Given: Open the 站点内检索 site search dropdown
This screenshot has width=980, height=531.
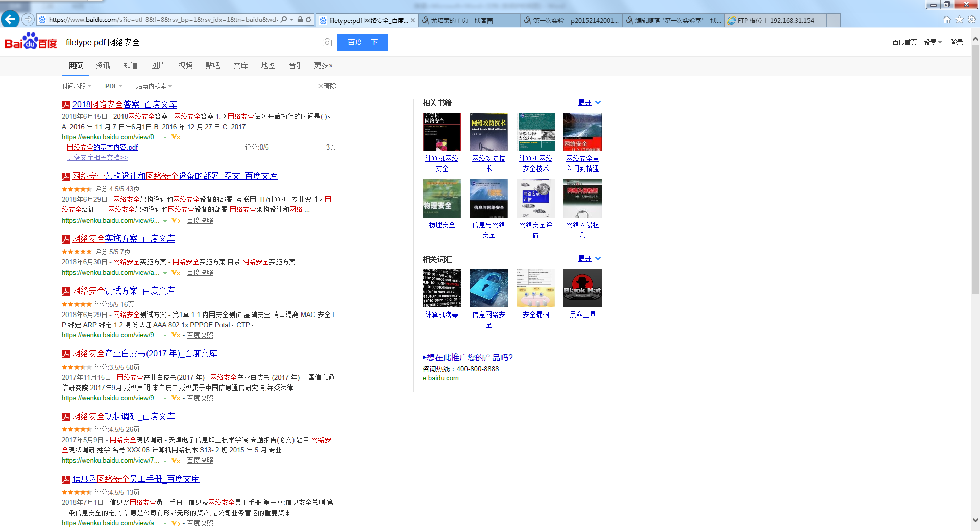Looking at the screenshot, I should [154, 86].
